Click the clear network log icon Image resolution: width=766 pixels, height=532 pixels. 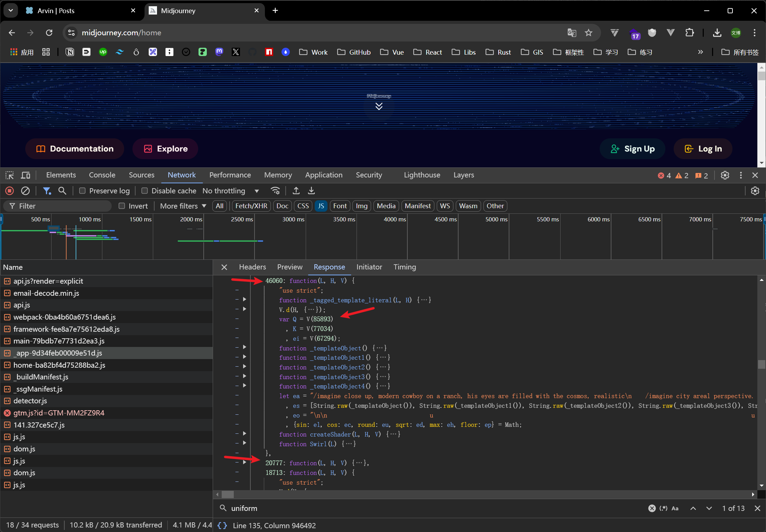click(x=25, y=191)
